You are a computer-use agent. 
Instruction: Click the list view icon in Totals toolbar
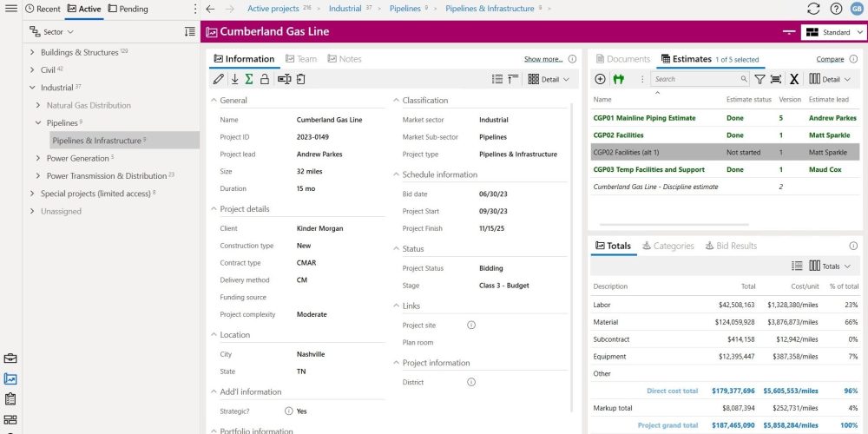click(797, 266)
